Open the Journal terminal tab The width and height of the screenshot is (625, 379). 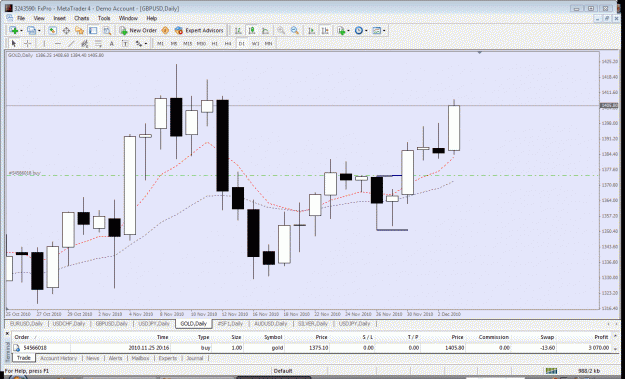tap(195, 358)
